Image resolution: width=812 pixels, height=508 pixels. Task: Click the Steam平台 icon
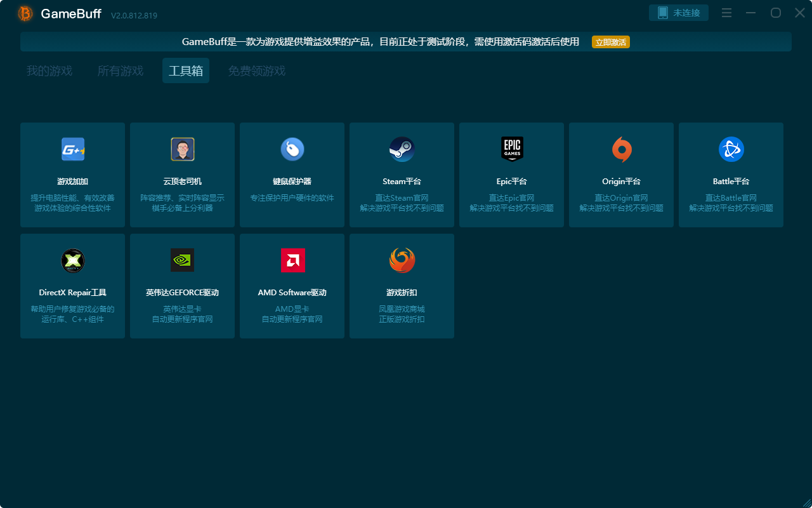click(402, 149)
